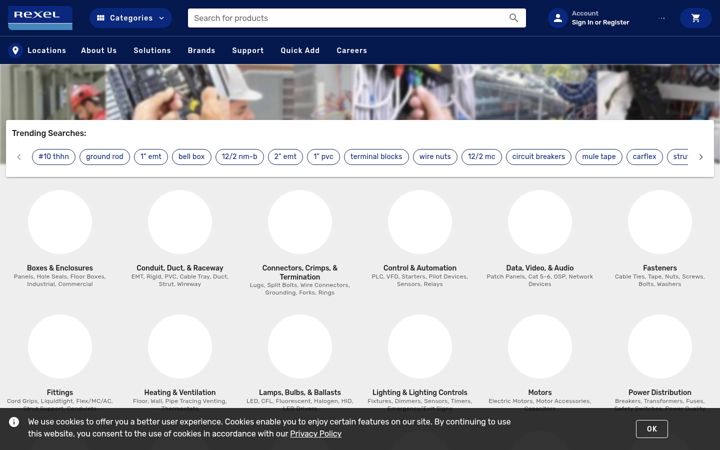Select the circuit breakers trending search
The image size is (720, 450).
(x=539, y=157)
